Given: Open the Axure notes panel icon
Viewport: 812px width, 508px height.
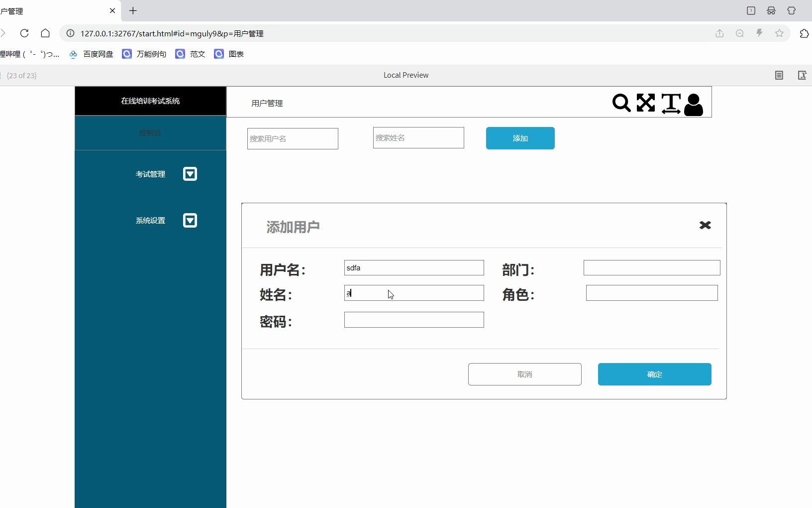Looking at the screenshot, I should click(x=779, y=75).
